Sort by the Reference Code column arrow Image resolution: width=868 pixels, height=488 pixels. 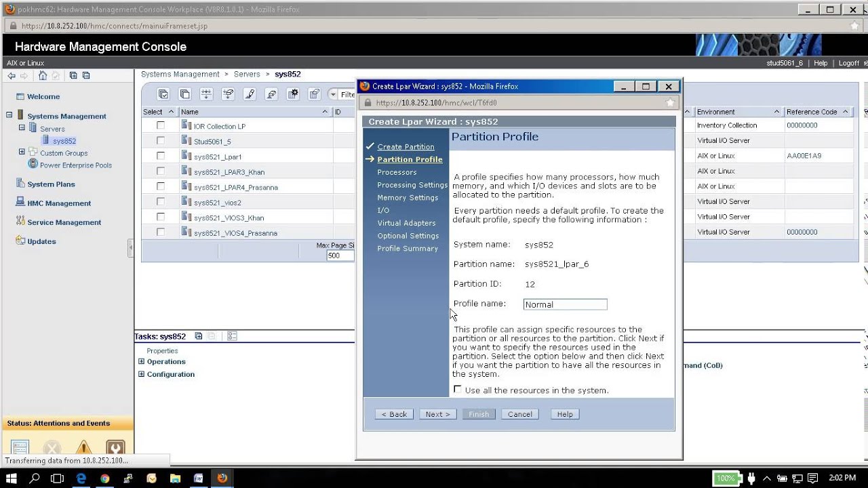(x=844, y=112)
